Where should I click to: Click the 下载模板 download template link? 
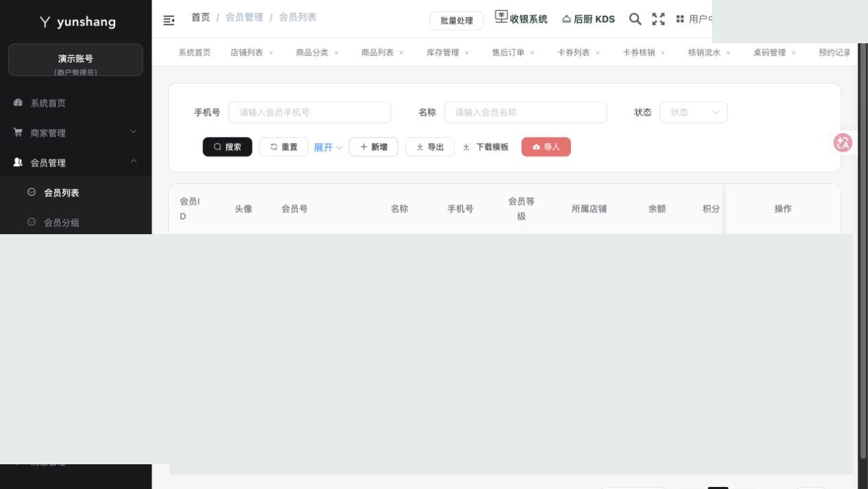[x=486, y=147]
